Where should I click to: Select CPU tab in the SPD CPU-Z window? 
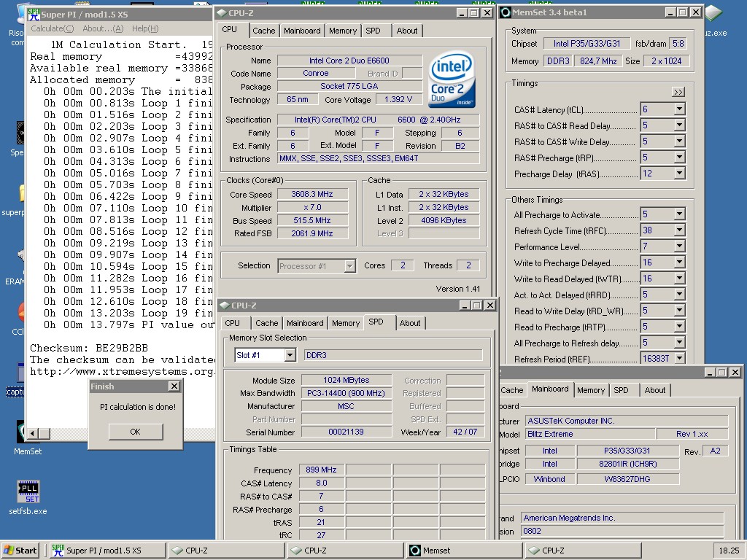[x=233, y=323]
